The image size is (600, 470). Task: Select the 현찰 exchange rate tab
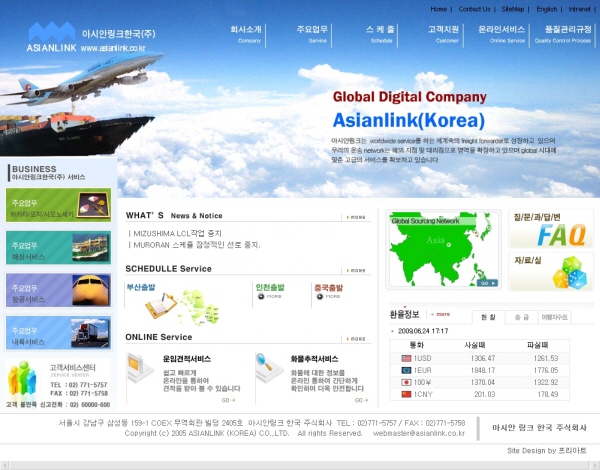[x=488, y=317]
